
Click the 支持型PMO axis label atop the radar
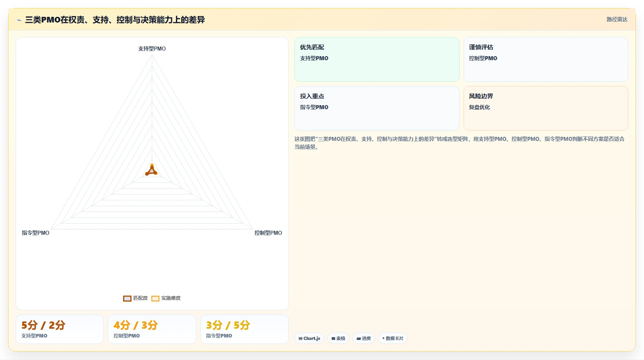(152, 49)
